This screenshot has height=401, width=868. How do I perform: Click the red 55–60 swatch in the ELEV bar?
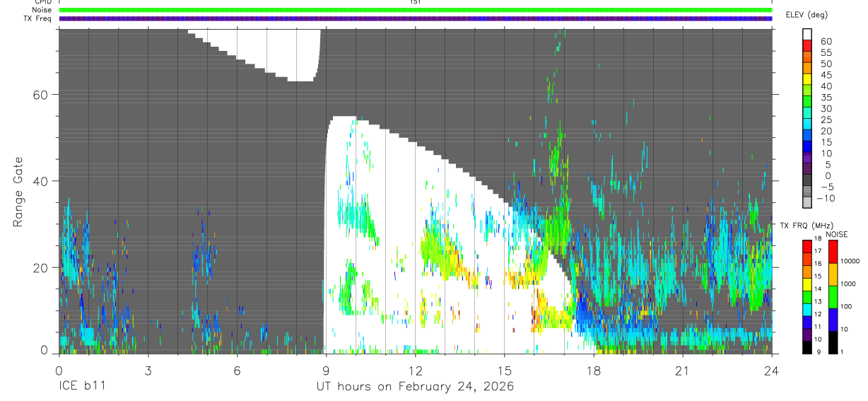point(808,47)
